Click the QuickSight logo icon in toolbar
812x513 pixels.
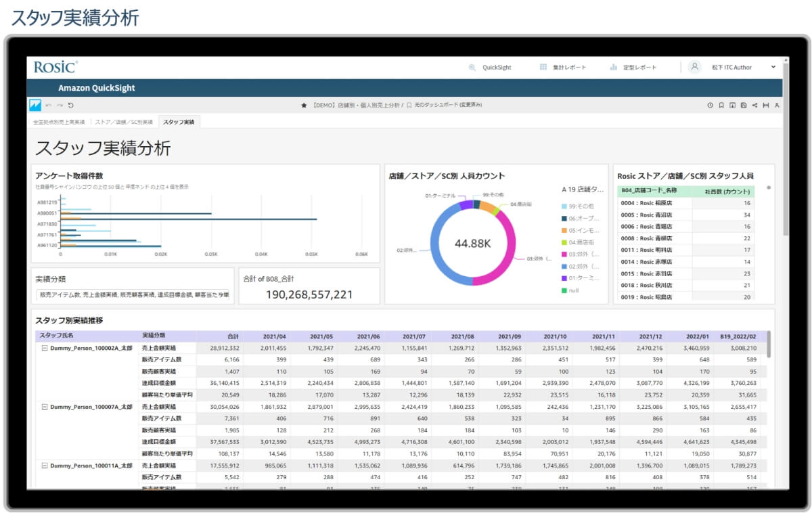[35, 105]
